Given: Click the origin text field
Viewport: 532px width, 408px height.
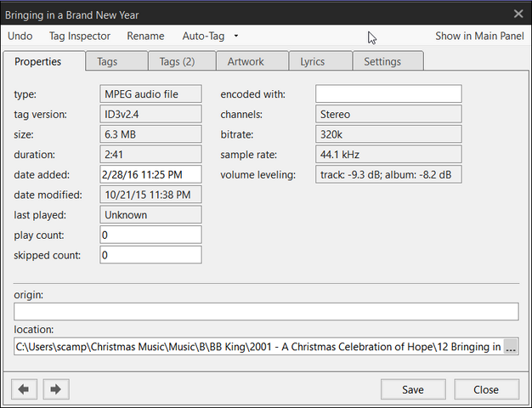Looking at the screenshot, I should (x=266, y=312).
